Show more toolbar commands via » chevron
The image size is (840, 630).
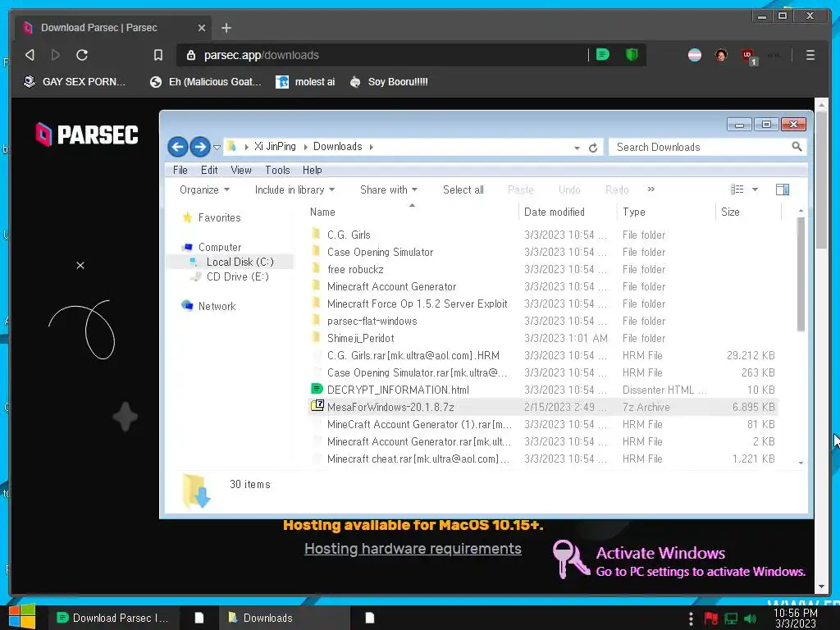point(651,189)
